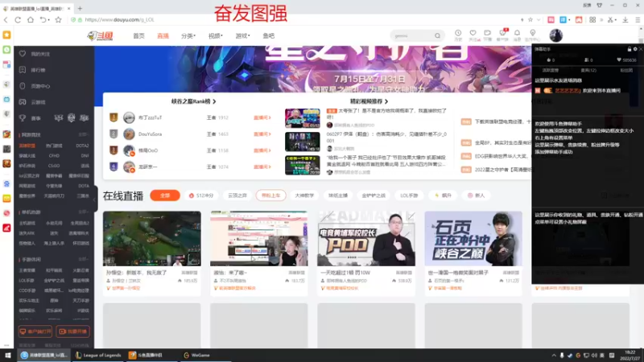Expand the browser undo-close dropdown arrow
Image resolution: width=644 pixels, height=362 pixels.
(49, 19)
